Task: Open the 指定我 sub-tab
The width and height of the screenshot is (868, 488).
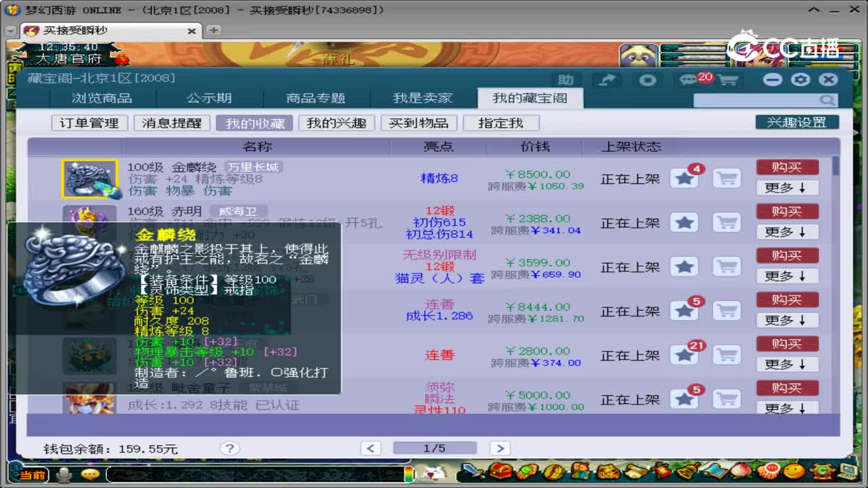Action: click(501, 123)
